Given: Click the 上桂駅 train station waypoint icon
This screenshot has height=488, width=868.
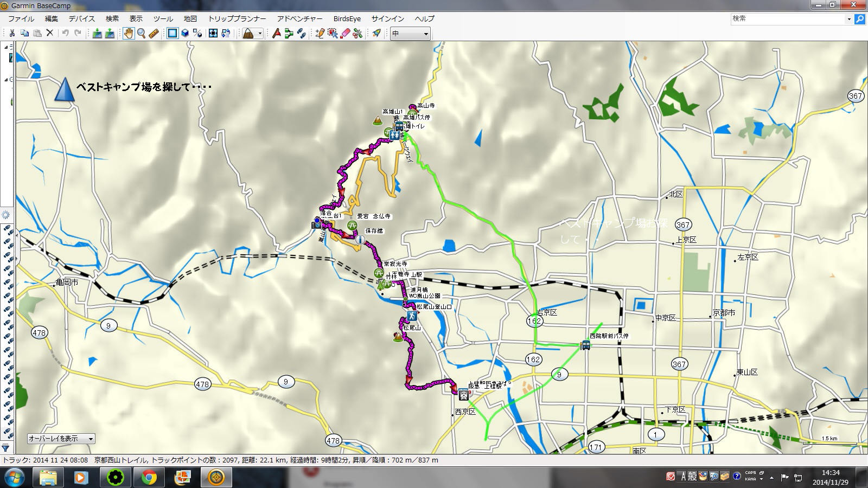Looking at the screenshot, I should click(x=463, y=394).
